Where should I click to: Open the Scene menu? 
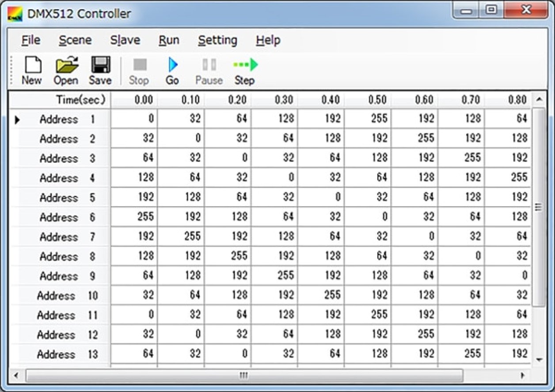click(75, 40)
